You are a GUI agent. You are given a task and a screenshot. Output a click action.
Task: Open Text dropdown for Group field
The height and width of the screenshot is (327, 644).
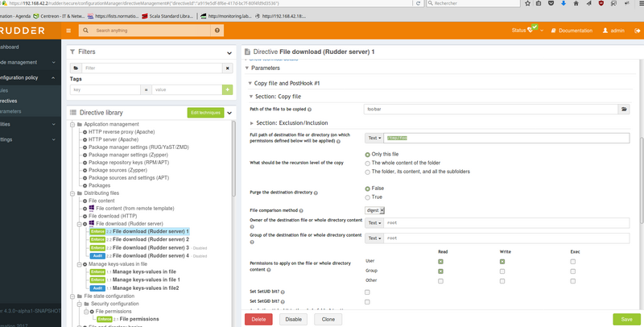374,238
